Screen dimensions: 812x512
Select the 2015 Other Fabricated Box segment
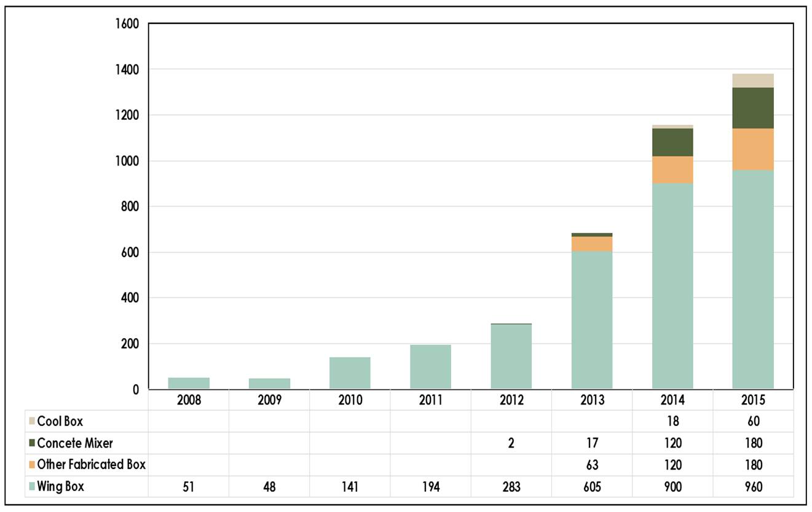point(753,149)
